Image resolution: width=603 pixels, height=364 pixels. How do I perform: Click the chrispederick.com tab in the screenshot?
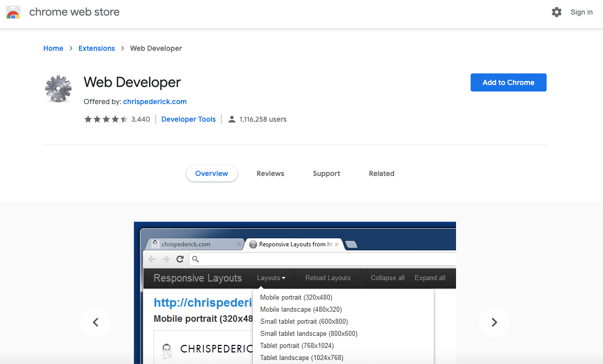point(195,244)
